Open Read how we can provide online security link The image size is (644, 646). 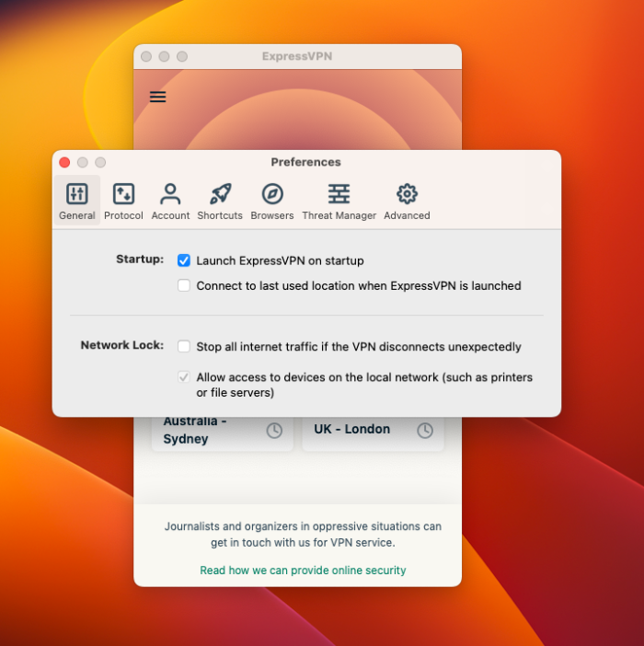(303, 571)
